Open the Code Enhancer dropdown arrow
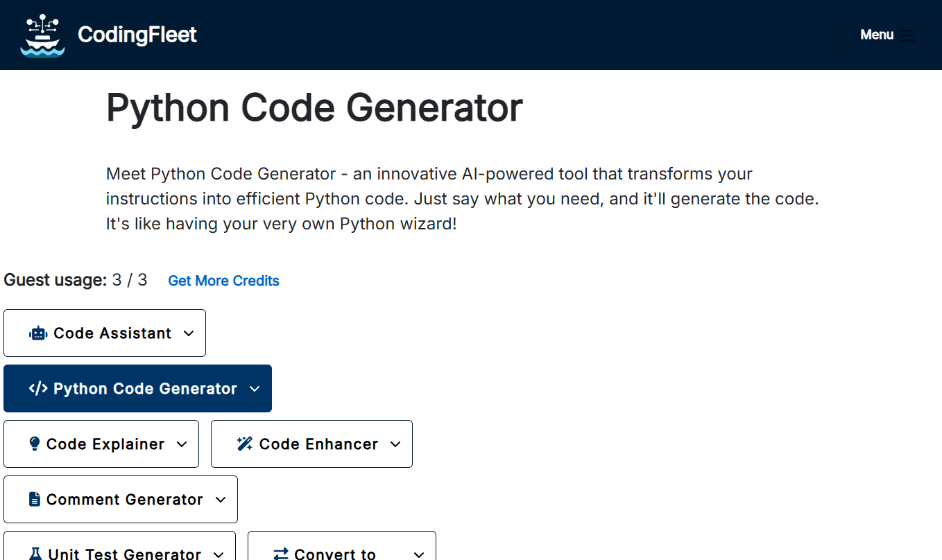 395,444
